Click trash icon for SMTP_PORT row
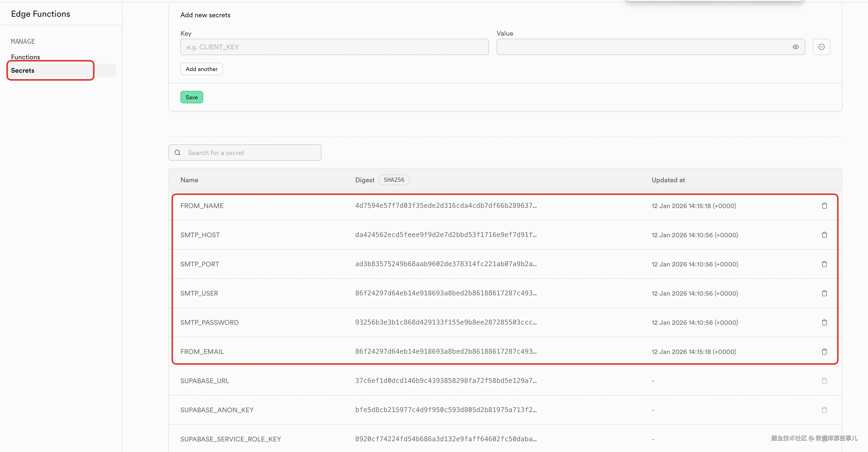Screen dimensions: 868x452 824,264
